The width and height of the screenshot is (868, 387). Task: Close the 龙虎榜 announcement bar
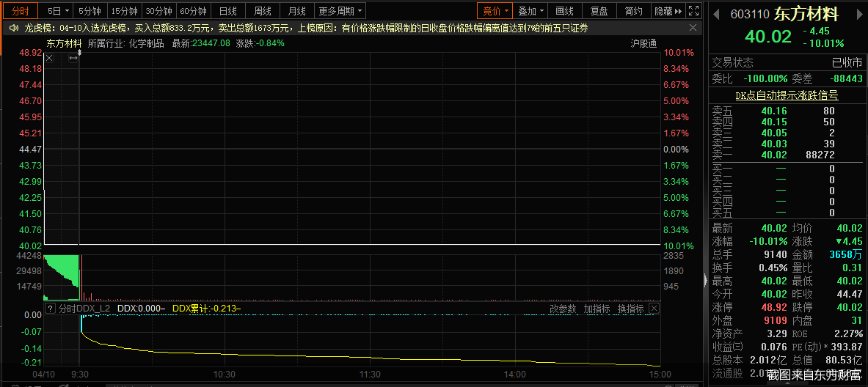693,27
